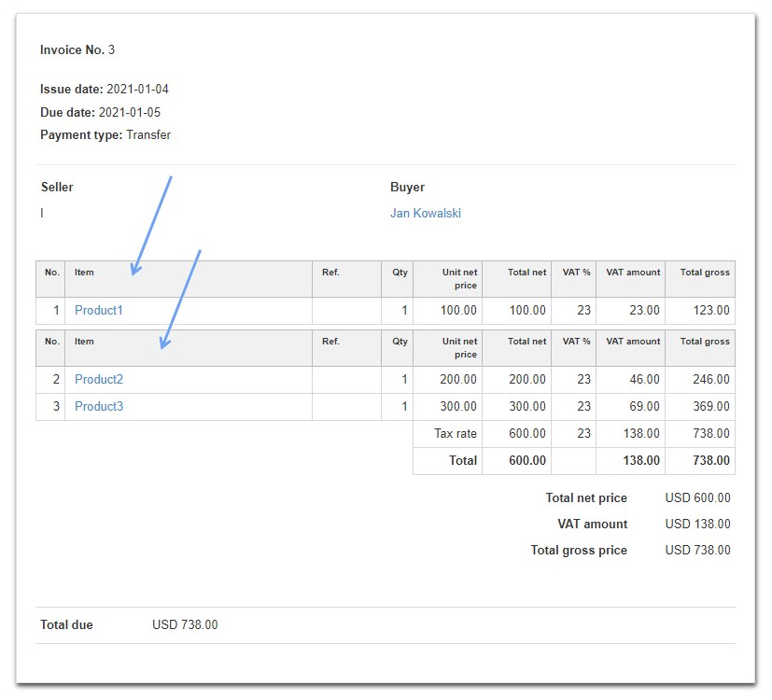Click the USD 138.00 VAT amount value
This screenshot has width=772, height=700.
click(697, 524)
